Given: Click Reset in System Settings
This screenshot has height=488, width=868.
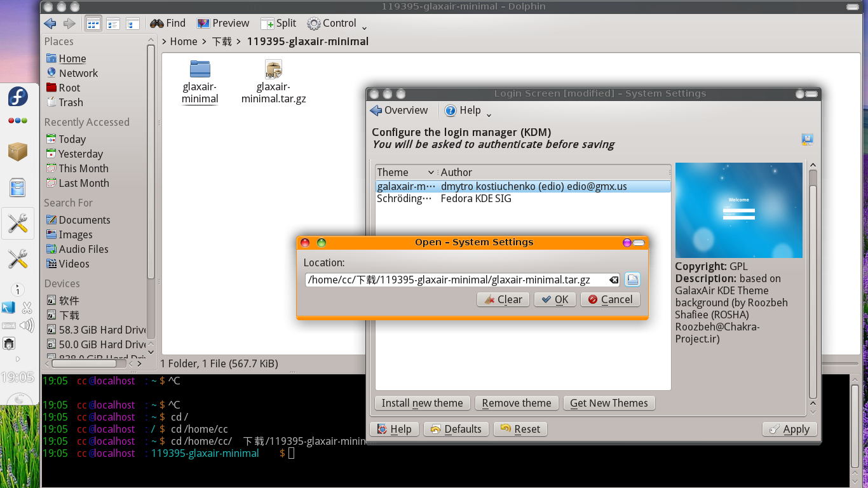Looking at the screenshot, I should 520,429.
